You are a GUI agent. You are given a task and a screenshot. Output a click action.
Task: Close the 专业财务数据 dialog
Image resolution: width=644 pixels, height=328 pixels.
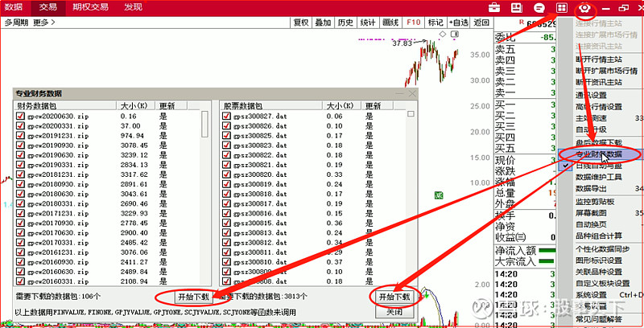[412, 93]
